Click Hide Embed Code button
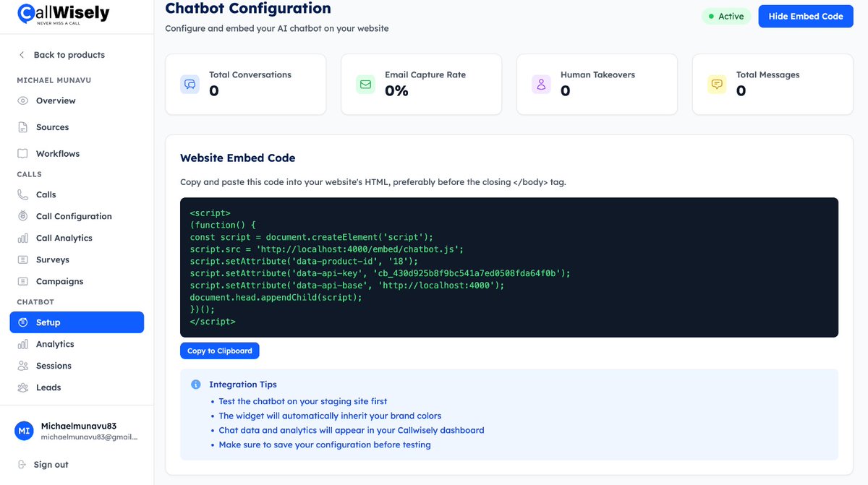This screenshot has height=485, width=868. point(806,16)
